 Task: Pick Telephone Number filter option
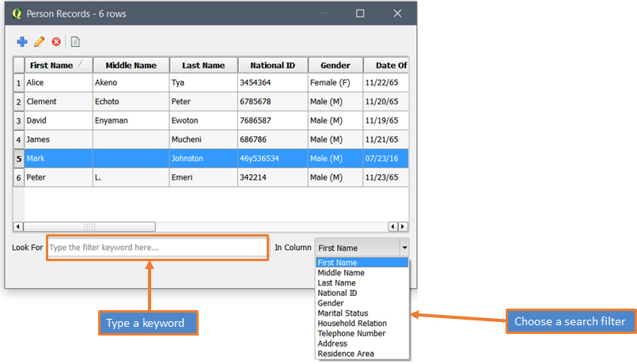coord(351,334)
